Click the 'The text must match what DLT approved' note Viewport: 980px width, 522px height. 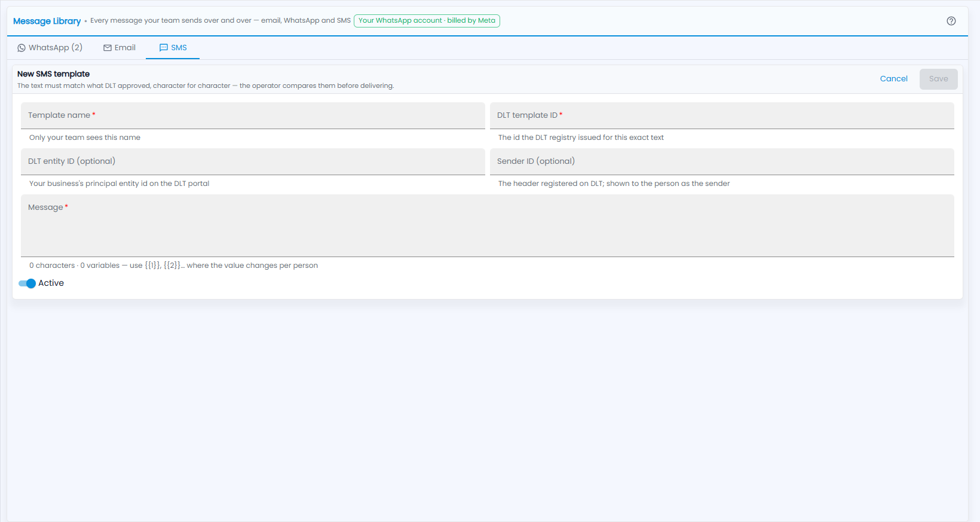click(206, 86)
